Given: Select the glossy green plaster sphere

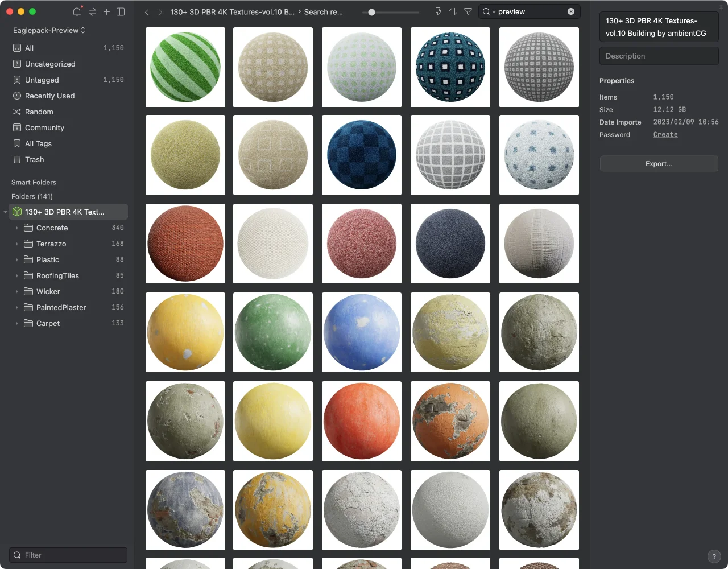Looking at the screenshot, I should pyautogui.click(x=273, y=332).
